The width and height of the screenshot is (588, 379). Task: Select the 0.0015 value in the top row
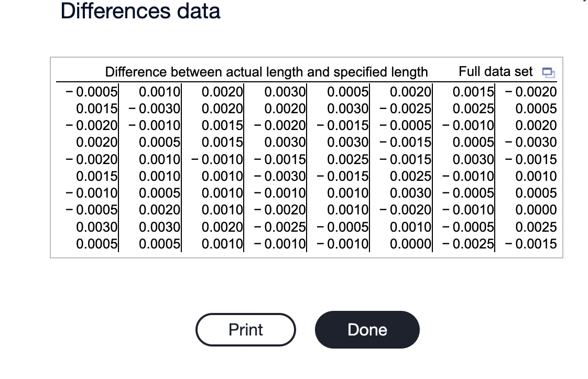[473, 92]
